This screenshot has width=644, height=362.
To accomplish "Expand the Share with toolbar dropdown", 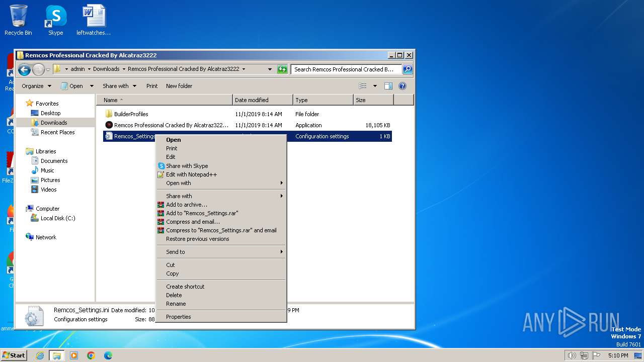I will pos(119,86).
